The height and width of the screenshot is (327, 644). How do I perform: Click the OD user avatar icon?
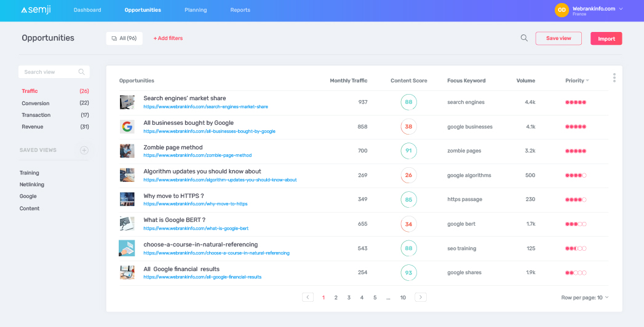[x=562, y=10]
